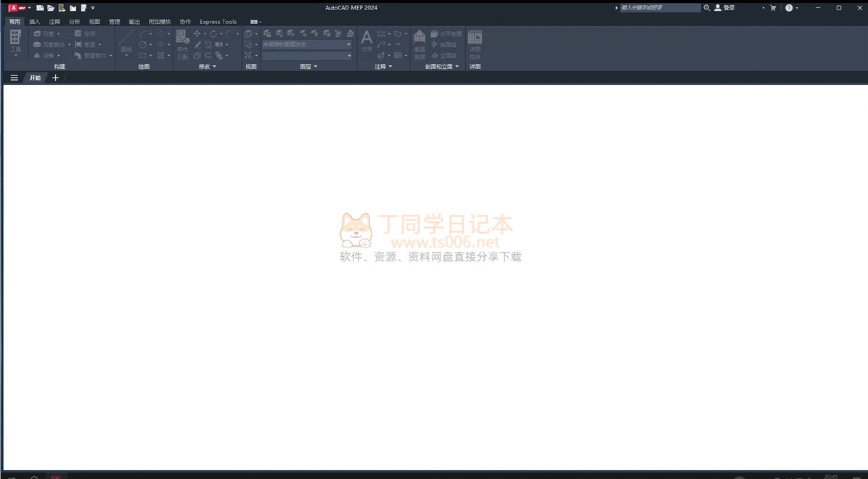Click the 工具 (Tools) palette icon
This screenshot has width=868, height=479.
click(x=15, y=42)
